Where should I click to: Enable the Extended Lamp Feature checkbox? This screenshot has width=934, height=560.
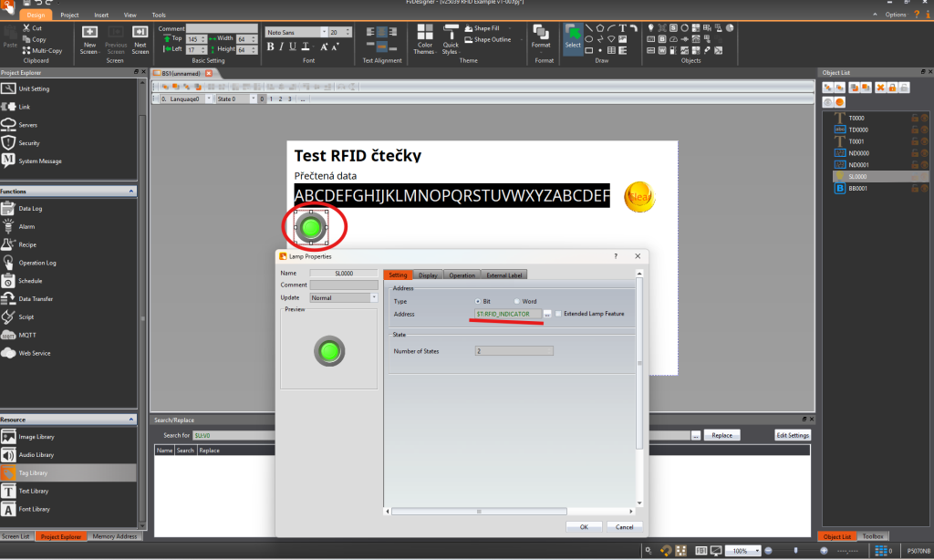coord(558,314)
